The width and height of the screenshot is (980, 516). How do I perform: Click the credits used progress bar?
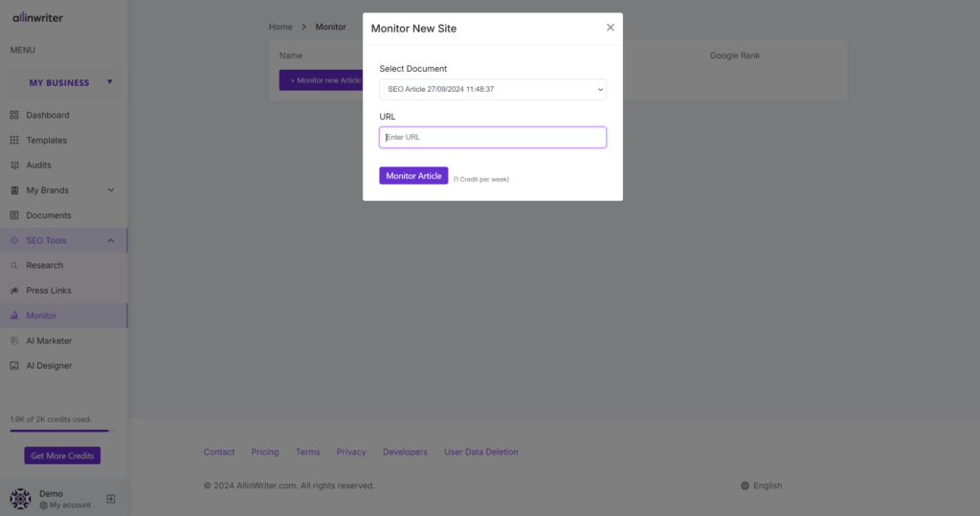pyautogui.click(x=61, y=430)
